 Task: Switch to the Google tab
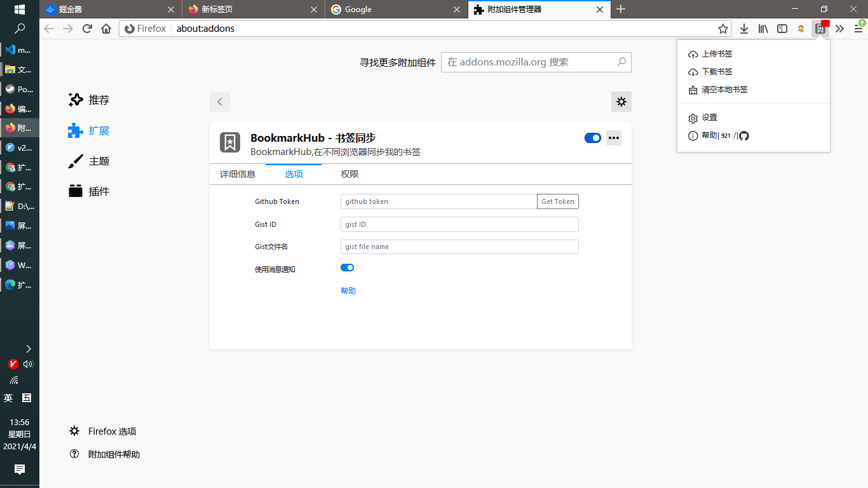[396, 10]
